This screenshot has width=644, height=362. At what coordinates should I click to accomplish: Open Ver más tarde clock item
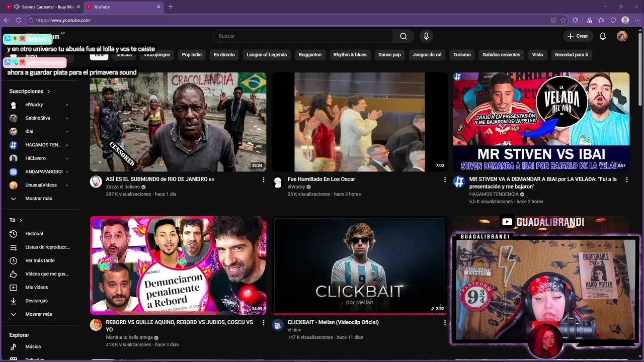click(x=39, y=260)
